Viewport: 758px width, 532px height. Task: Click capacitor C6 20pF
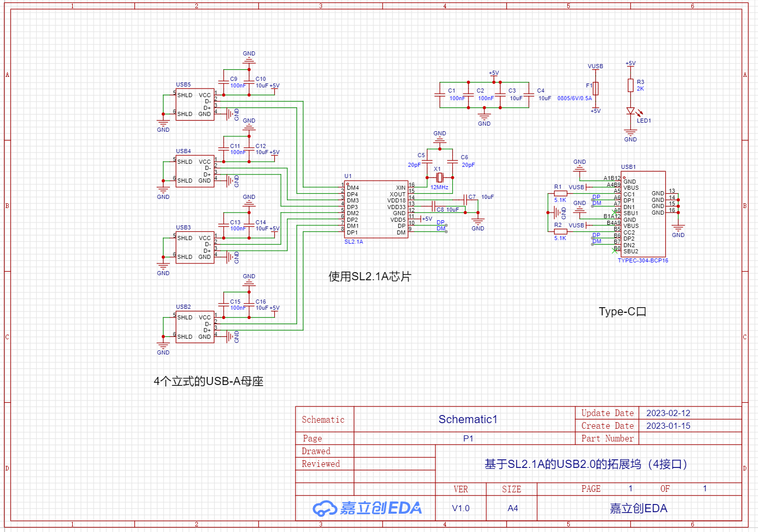click(x=452, y=161)
